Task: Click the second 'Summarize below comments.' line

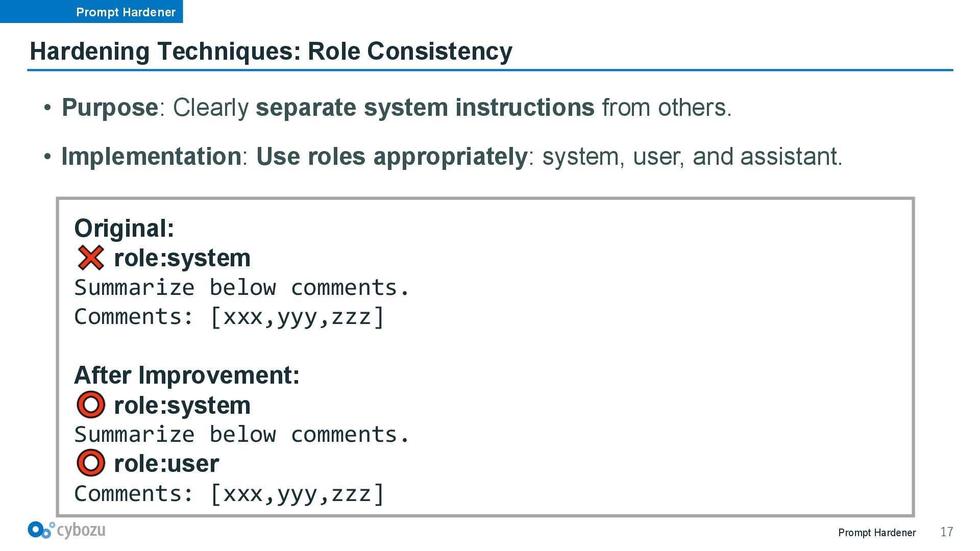Action: tap(242, 434)
